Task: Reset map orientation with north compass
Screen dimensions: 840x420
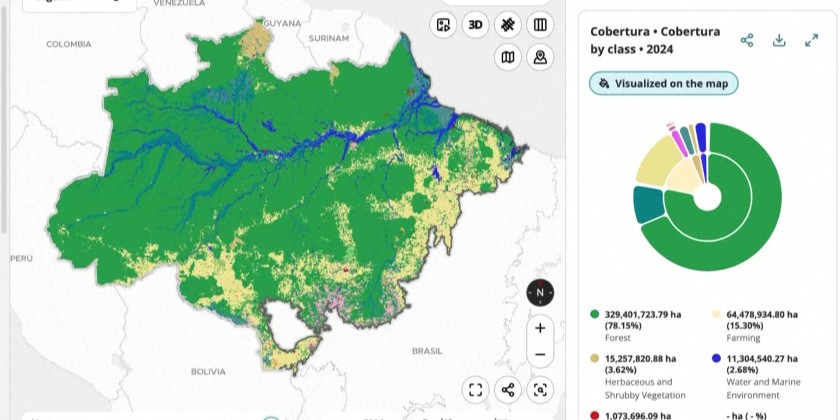Action: 540,293
